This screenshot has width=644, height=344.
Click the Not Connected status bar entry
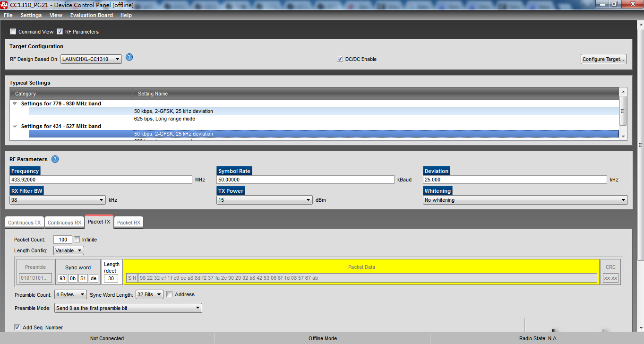107,338
